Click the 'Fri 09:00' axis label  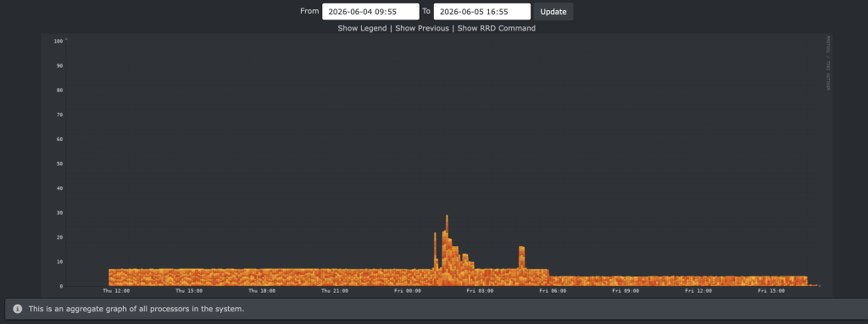625,291
